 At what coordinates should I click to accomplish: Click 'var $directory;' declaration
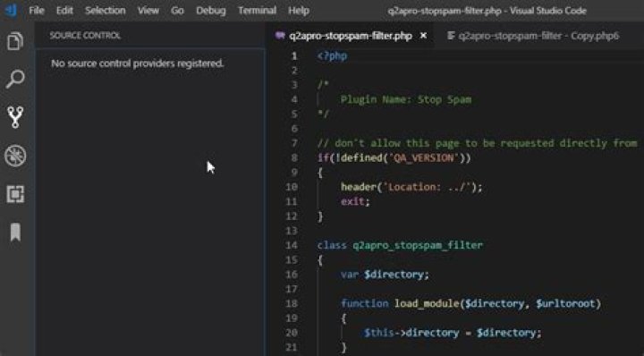pos(385,275)
